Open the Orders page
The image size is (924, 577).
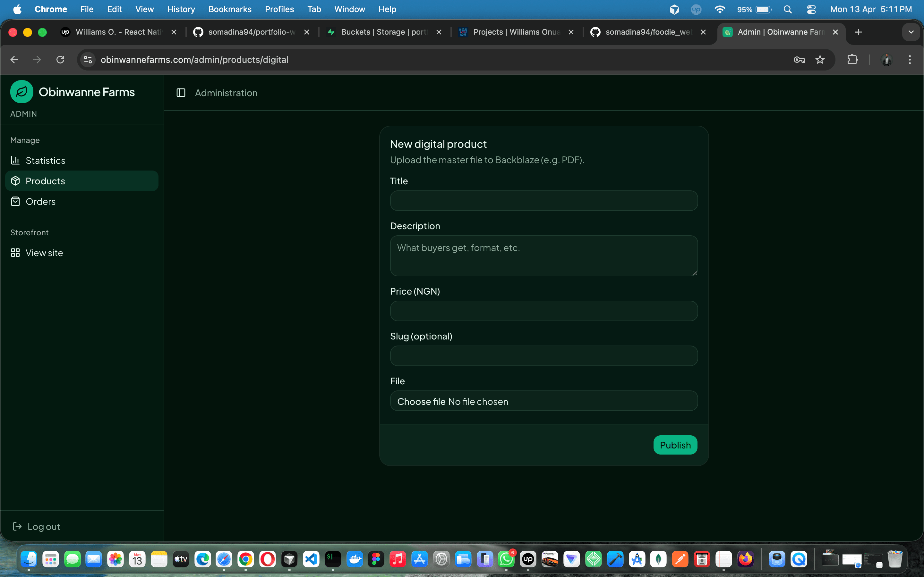(41, 202)
